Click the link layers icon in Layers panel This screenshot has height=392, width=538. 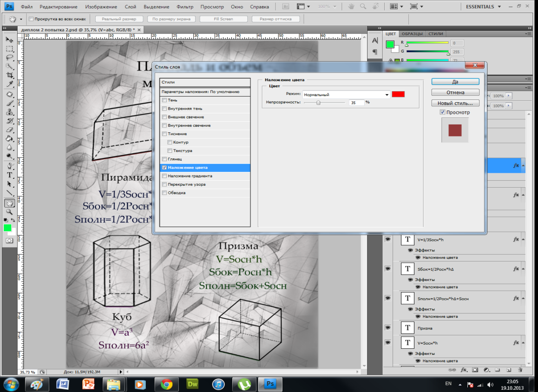pyautogui.click(x=452, y=370)
